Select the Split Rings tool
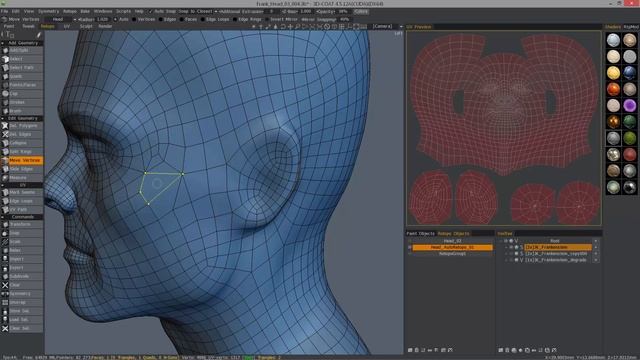 click(x=22, y=151)
